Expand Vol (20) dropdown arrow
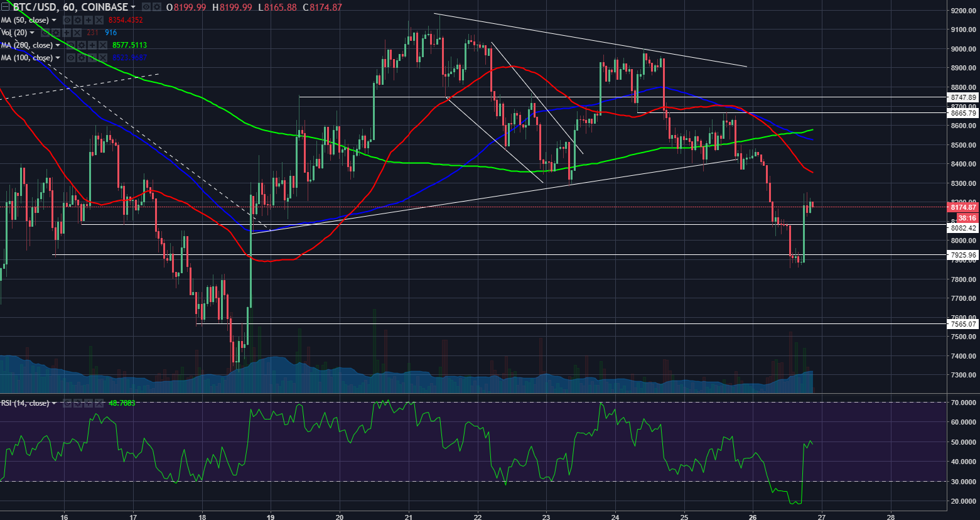Viewport: 980px width, 520px height. 32,33
